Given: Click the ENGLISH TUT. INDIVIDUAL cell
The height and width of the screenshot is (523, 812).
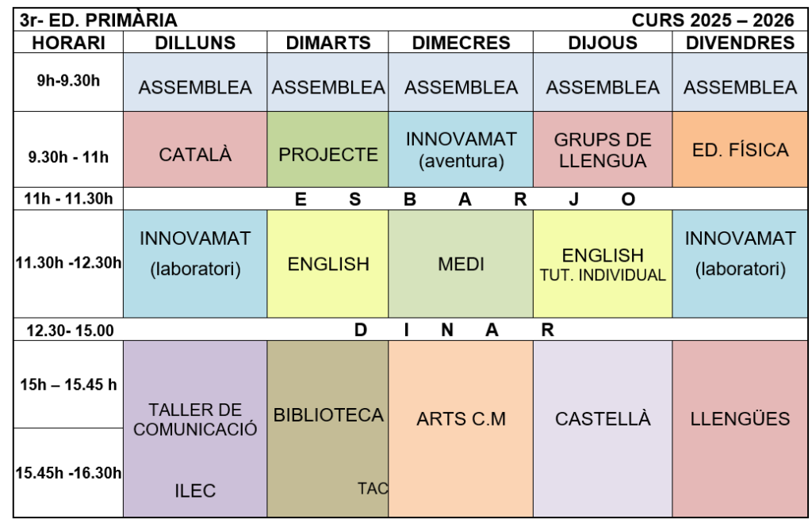Looking at the screenshot, I should tap(603, 264).
